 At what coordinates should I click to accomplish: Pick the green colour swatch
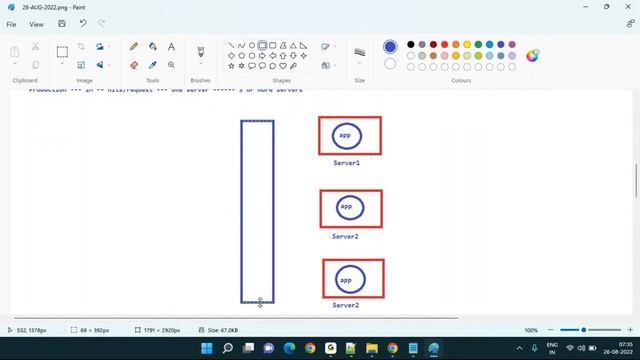(x=478, y=44)
